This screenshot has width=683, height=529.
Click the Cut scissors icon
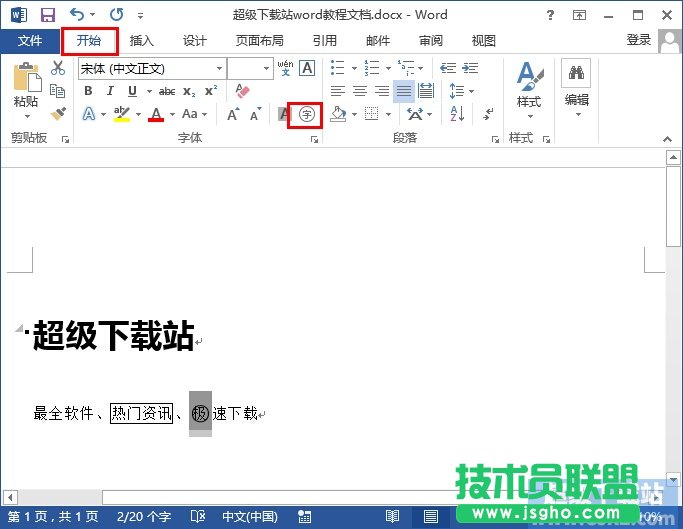click(58, 68)
